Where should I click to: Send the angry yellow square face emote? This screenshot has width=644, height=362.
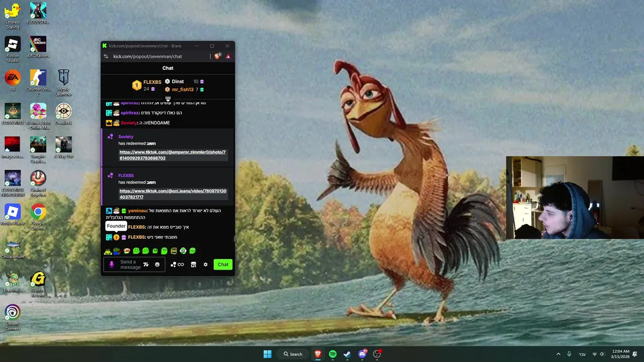(174, 251)
